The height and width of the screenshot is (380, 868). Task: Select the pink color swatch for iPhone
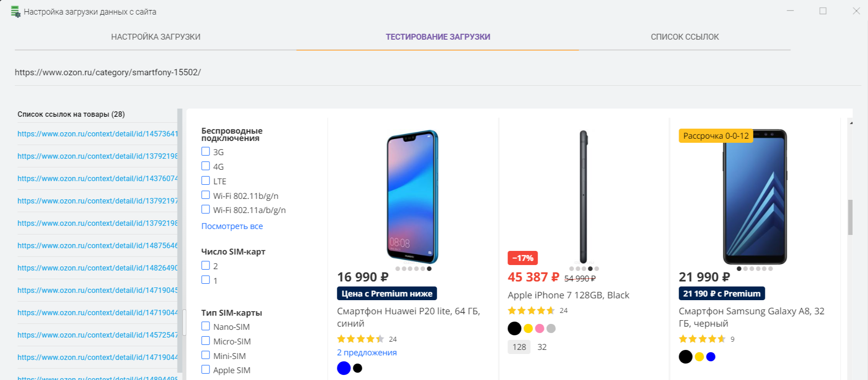point(539,328)
